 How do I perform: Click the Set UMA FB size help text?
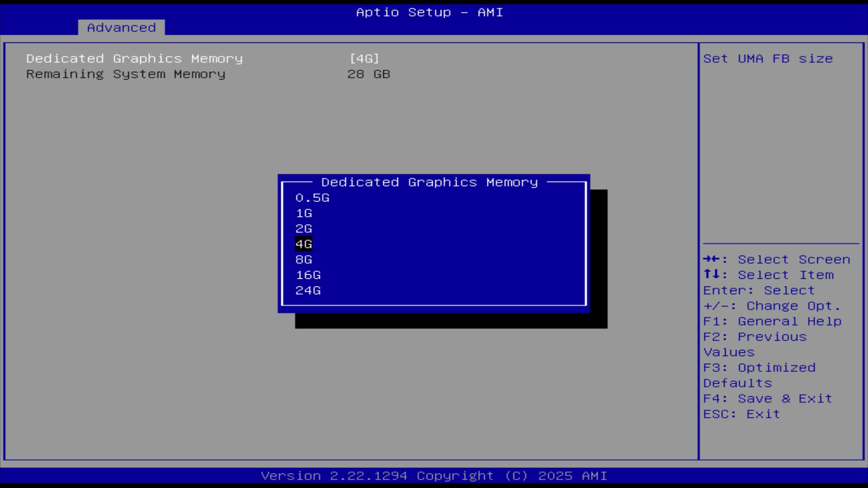pyautogui.click(x=768, y=59)
